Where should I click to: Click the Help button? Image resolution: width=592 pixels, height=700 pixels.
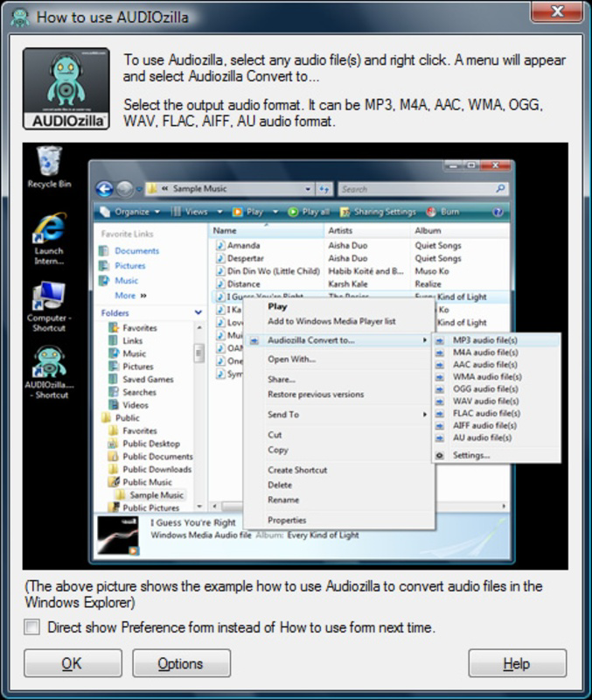(518, 663)
